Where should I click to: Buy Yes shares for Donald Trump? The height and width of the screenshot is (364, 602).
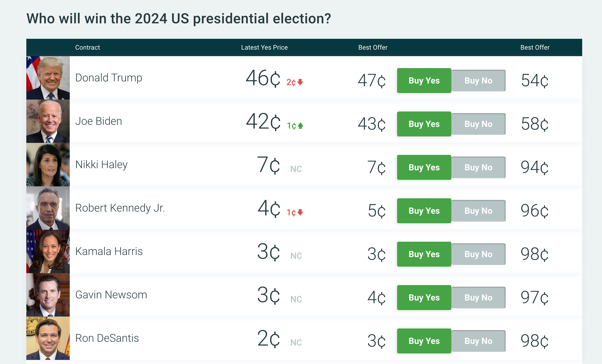pyautogui.click(x=424, y=81)
